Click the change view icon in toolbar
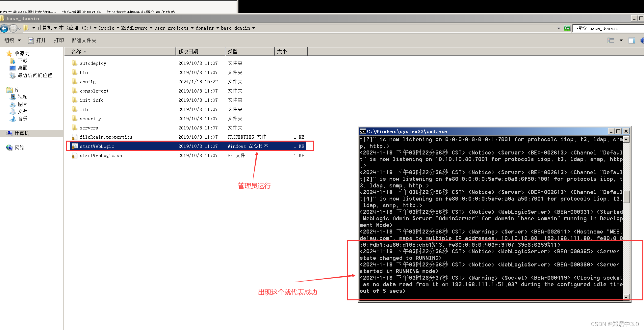The image size is (644, 330). point(611,40)
